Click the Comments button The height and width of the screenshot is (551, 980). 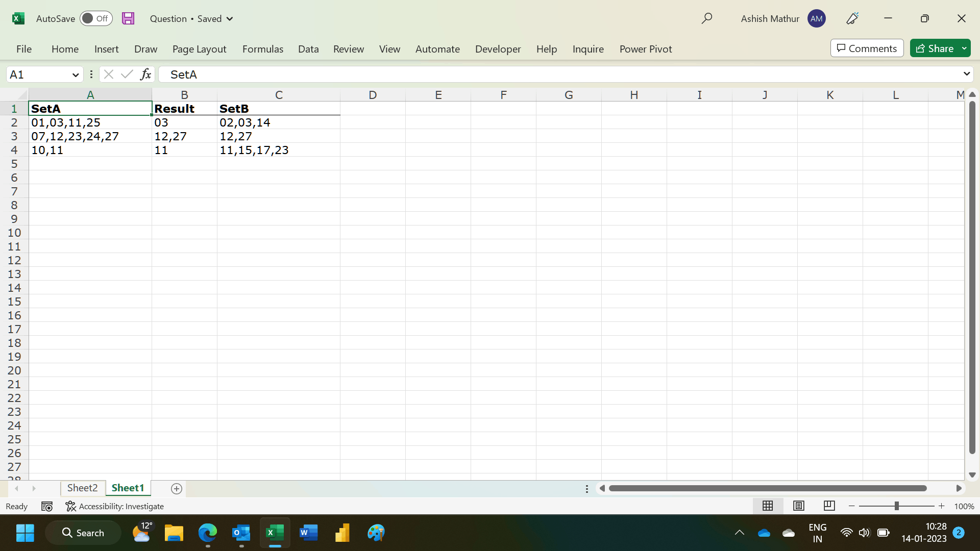866,48
